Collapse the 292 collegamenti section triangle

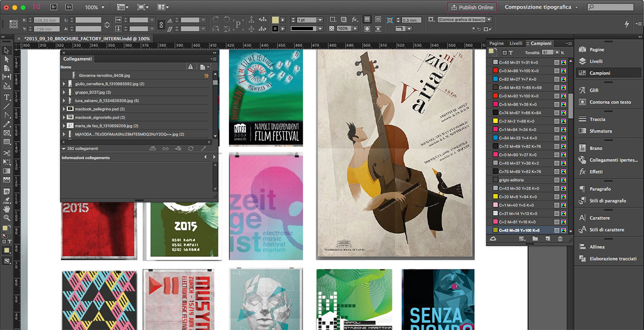point(64,148)
